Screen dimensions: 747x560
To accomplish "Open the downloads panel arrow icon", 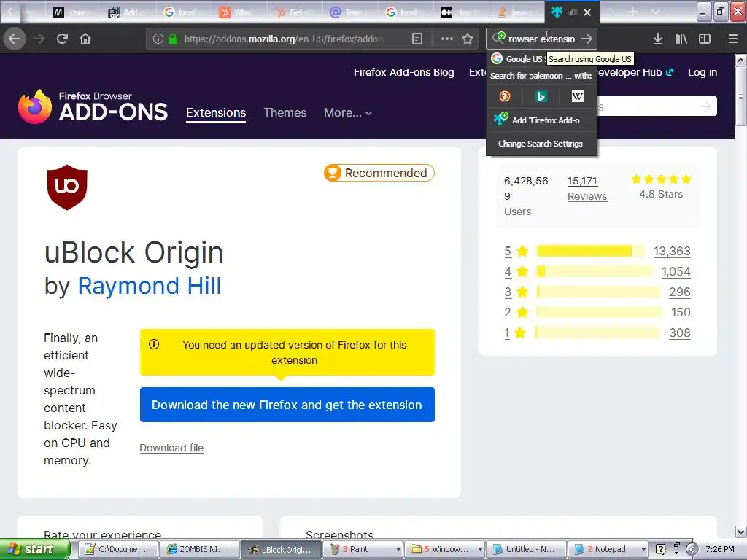I will pyautogui.click(x=658, y=39).
